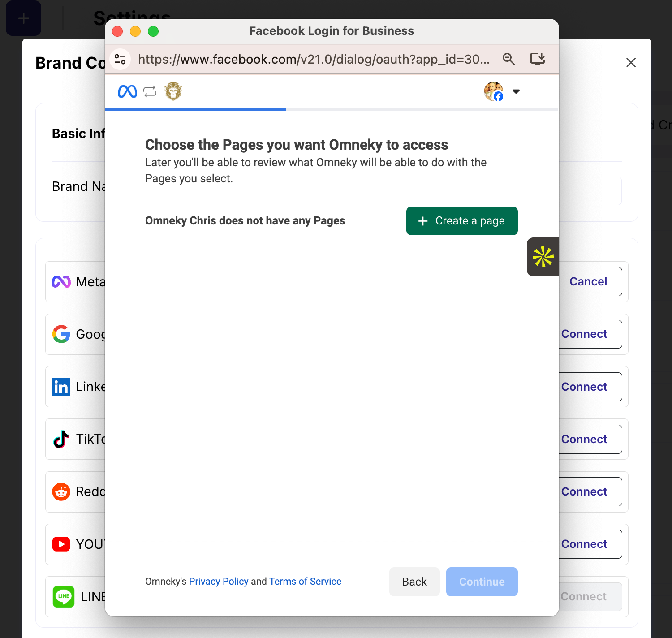Screen dimensions: 672x638
Task: Click the Facebook profile avatar
Action: click(494, 91)
